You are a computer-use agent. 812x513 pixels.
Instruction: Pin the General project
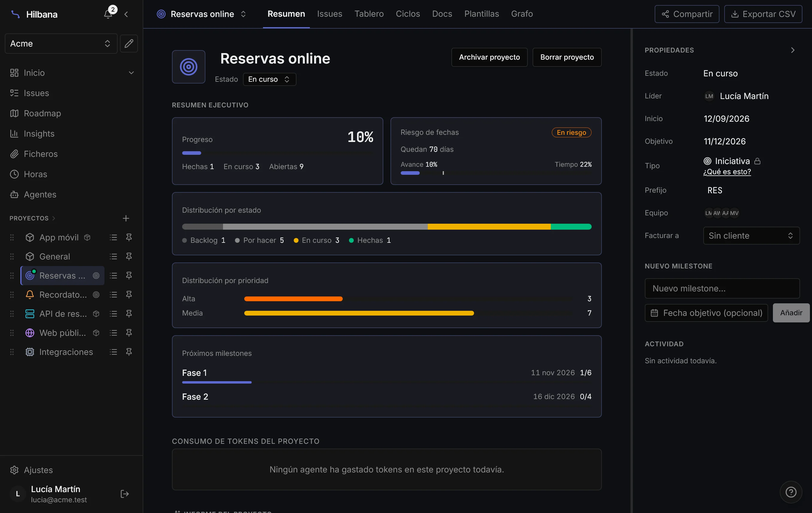click(129, 256)
